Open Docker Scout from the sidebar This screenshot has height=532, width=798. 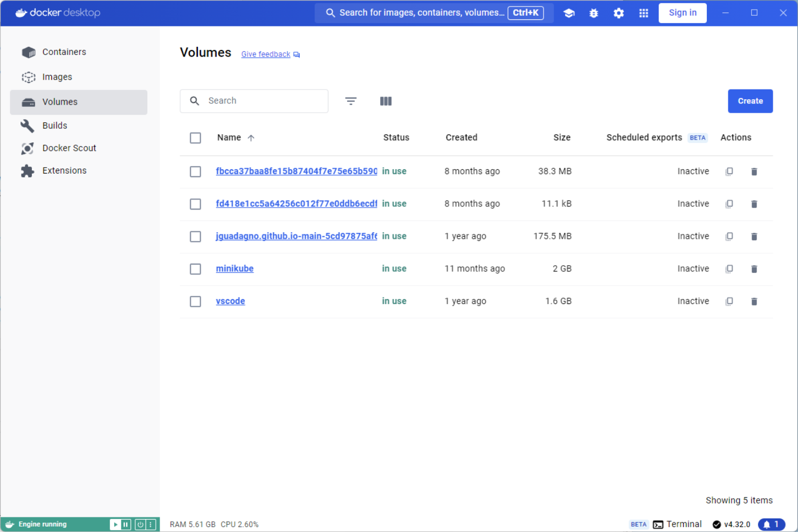point(69,148)
